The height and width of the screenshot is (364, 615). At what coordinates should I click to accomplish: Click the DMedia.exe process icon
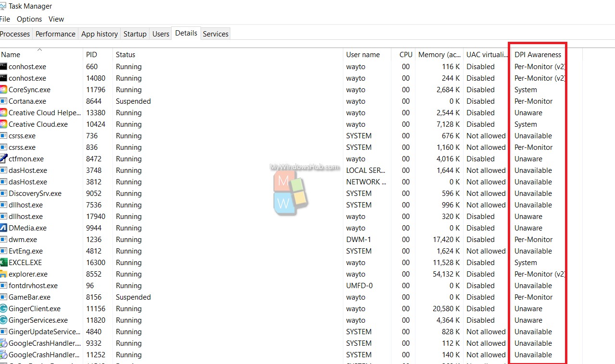(4, 228)
